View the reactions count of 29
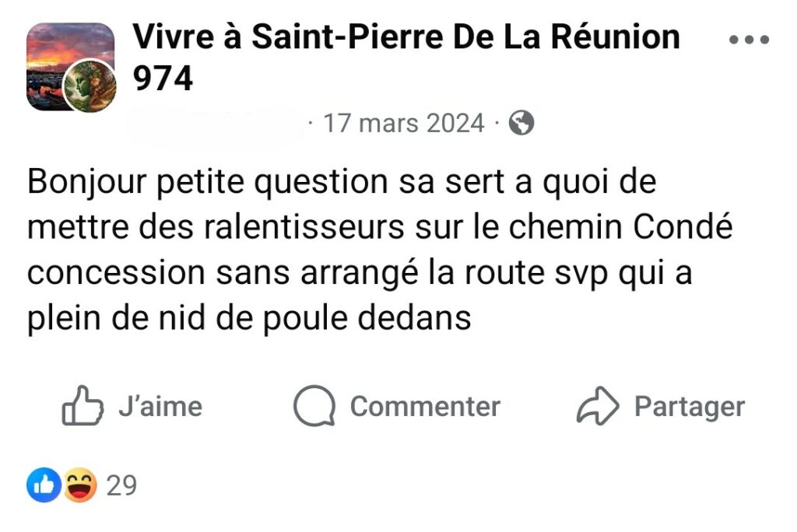 coord(121,486)
